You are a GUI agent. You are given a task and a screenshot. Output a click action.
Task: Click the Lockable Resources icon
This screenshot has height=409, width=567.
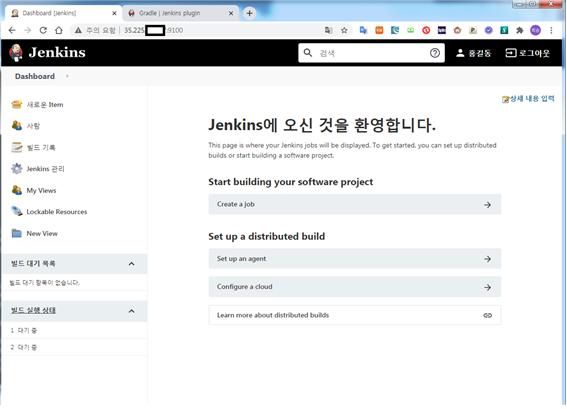click(17, 211)
